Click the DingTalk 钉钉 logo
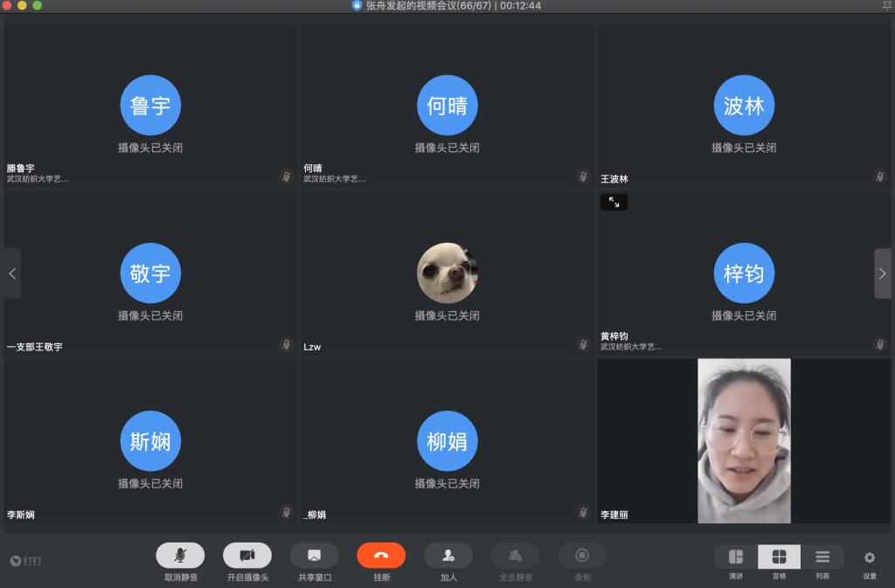This screenshot has height=588, width=895. click(26, 561)
